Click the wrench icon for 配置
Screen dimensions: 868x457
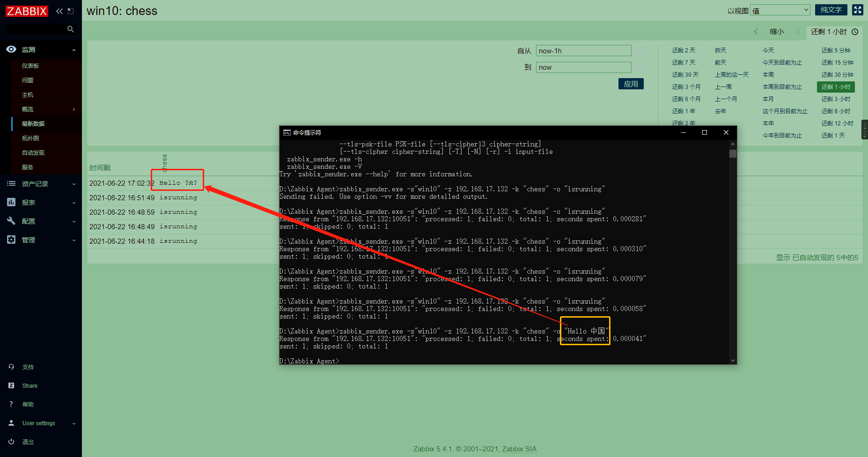11,221
